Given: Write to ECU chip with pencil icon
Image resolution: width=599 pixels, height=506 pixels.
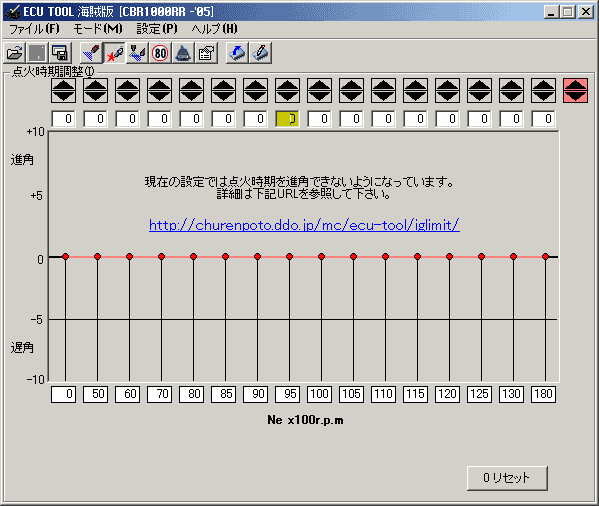Looking at the screenshot, I should coord(261,53).
